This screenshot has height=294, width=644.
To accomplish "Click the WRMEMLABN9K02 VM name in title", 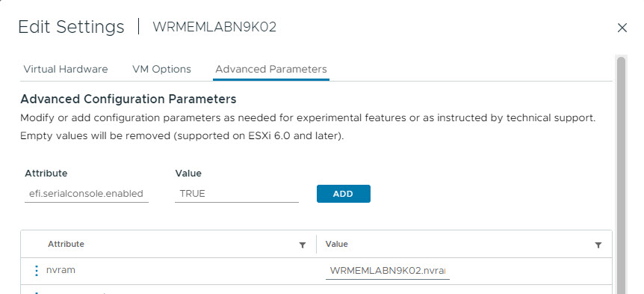I will [214, 27].
